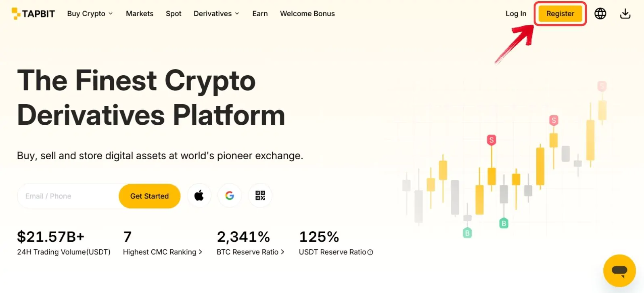Click the Log In link
The width and height of the screenshot is (644, 293).
click(516, 14)
